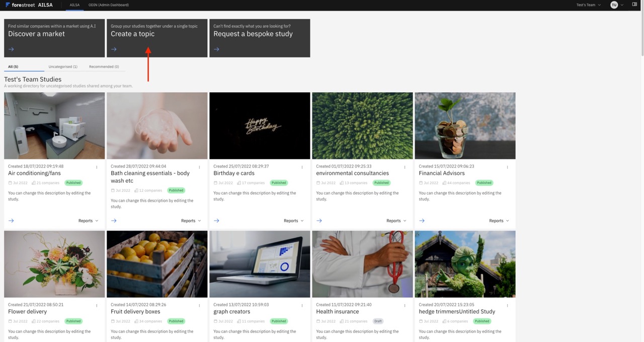Image resolution: width=644 pixels, height=342 pixels.
Task: Open the Test's Team dropdown in the header
Action: [589, 5]
